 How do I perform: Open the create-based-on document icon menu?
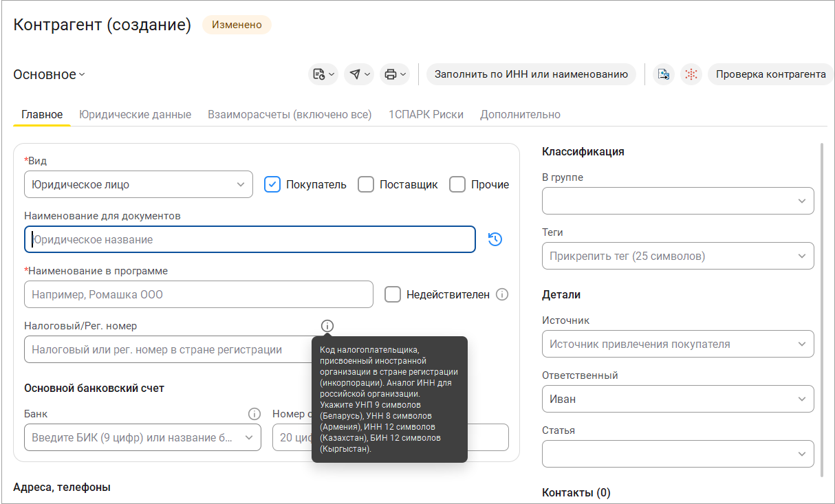point(323,74)
